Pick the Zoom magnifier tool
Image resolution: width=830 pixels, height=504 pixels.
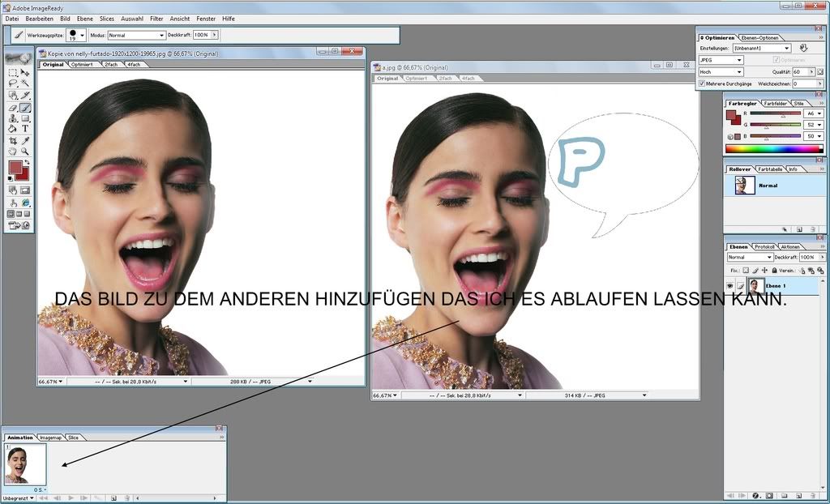25,152
